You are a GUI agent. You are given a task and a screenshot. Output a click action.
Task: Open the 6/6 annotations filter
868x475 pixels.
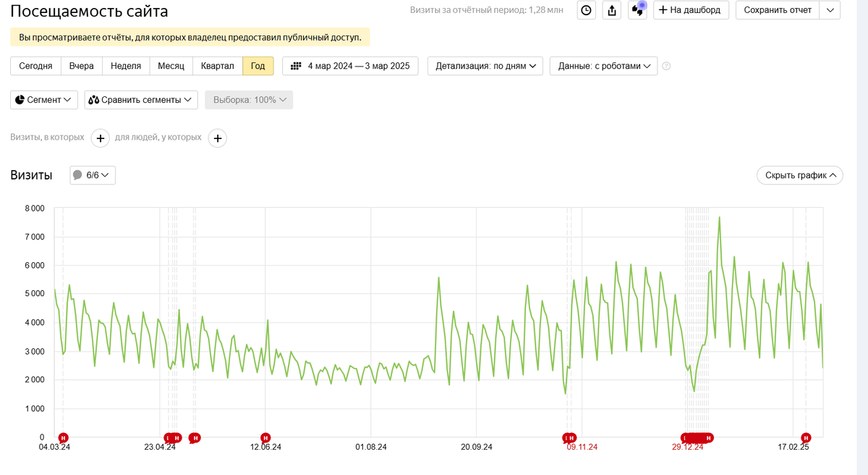click(x=93, y=175)
